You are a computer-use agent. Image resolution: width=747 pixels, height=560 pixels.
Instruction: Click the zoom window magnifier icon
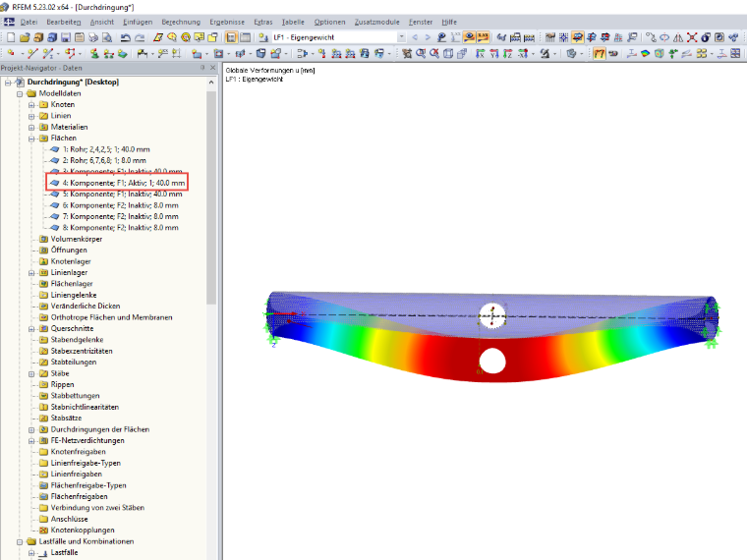coord(421,54)
